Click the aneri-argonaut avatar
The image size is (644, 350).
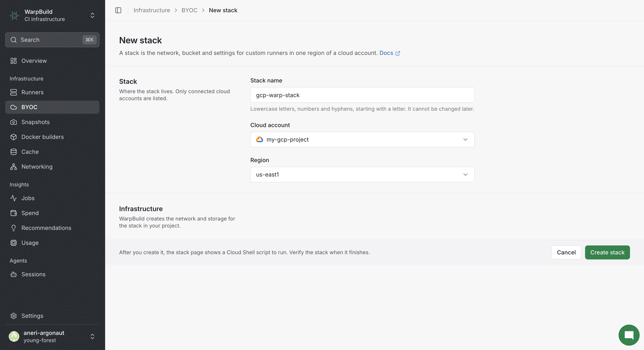coord(14,336)
